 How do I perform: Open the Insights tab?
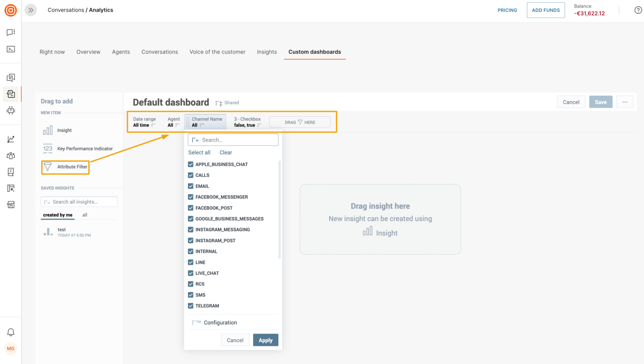click(x=267, y=52)
